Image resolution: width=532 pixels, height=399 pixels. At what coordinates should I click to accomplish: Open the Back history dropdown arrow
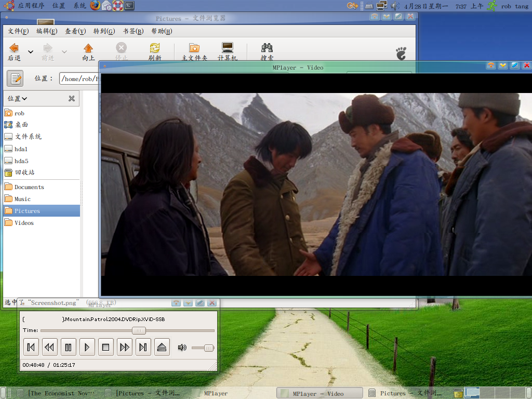pos(31,52)
